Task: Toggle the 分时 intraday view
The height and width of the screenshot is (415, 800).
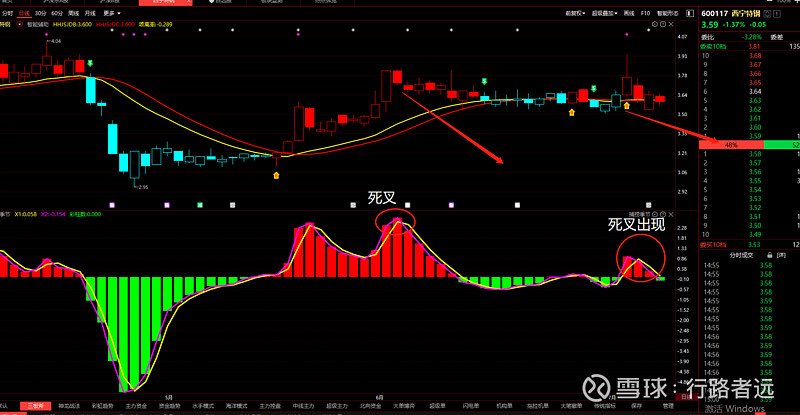Action: coord(8,16)
